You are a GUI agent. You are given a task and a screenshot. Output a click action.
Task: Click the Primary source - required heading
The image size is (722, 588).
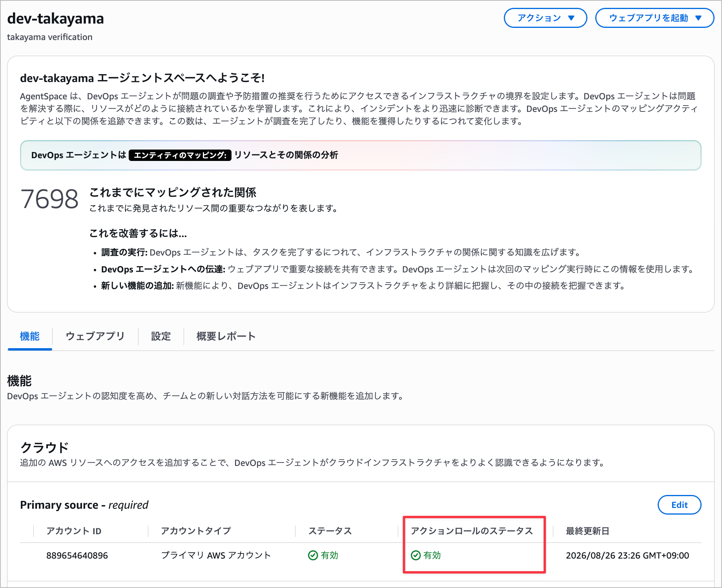click(84, 505)
